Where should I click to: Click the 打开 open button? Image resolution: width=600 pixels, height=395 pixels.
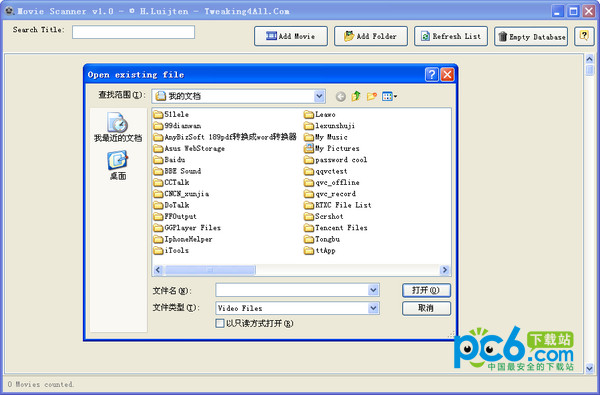pyautogui.click(x=426, y=290)
